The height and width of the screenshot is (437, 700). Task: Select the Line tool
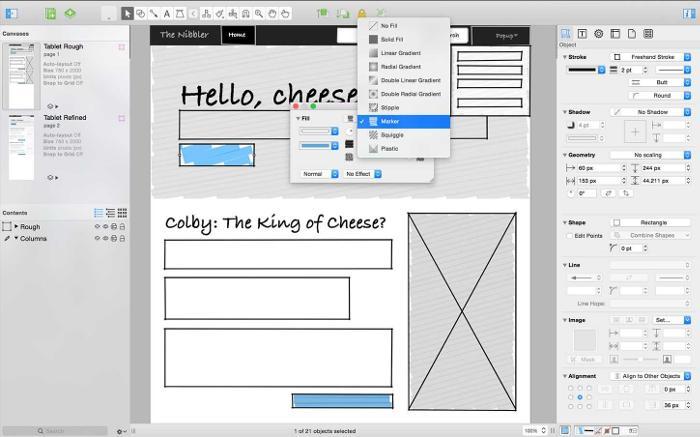154,14
